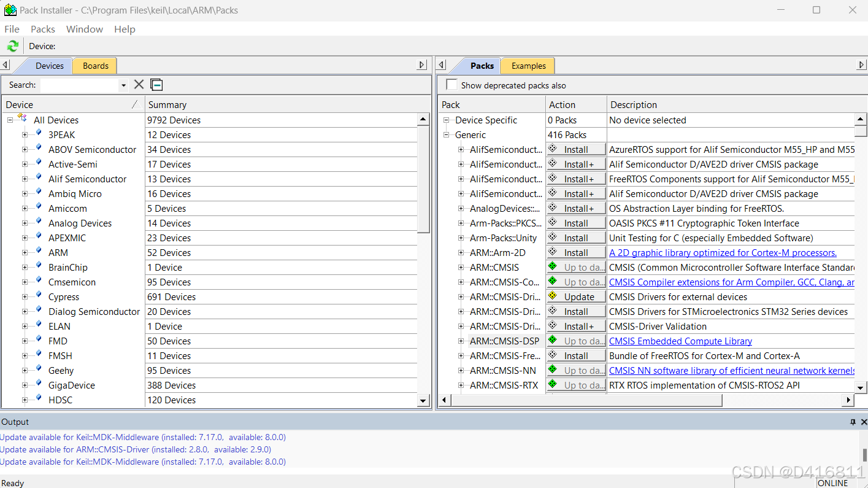Image resolution: width=868 pixels, height=488 pixels.
Task: Click right arrow of packs tabs pane
Action: click(x=862, y=65)
